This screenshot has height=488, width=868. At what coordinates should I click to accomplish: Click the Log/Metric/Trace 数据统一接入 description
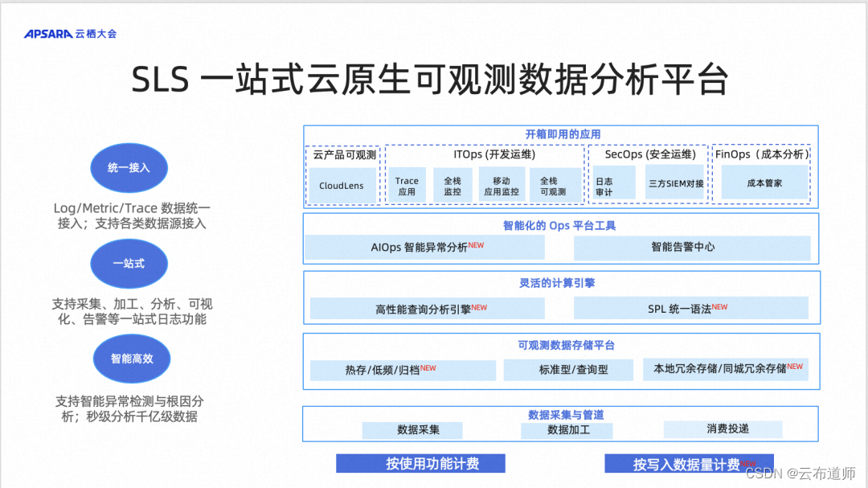132,216
